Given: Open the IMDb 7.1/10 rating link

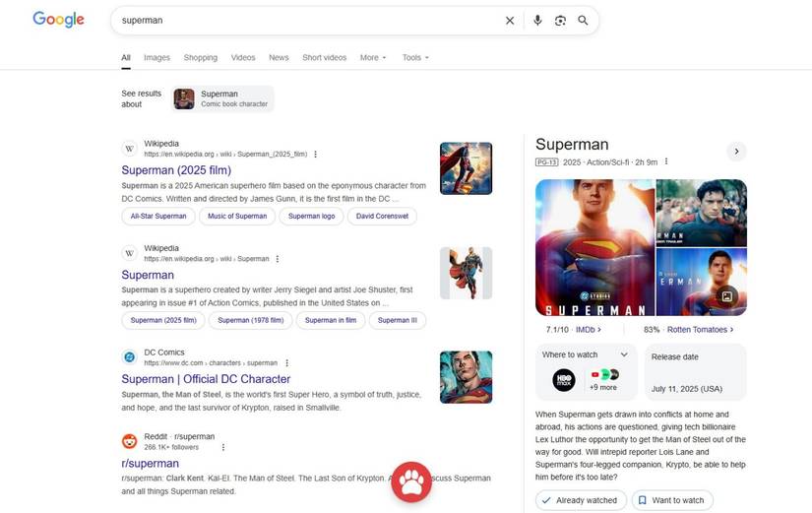Looking at the screenshot, I should (573, 330).
